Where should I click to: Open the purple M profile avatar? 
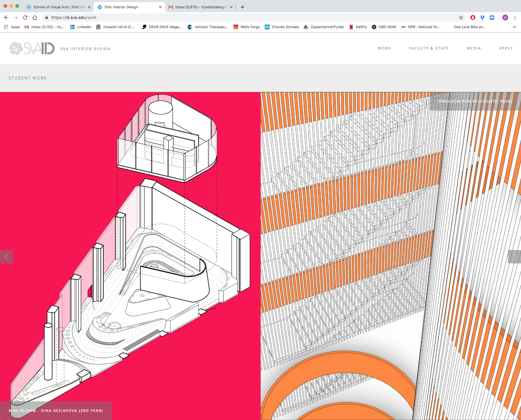coord(505,17)
